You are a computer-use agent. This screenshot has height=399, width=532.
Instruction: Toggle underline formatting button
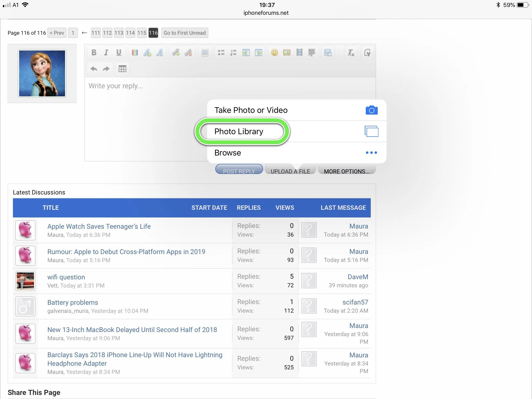[x=119, y=52]
